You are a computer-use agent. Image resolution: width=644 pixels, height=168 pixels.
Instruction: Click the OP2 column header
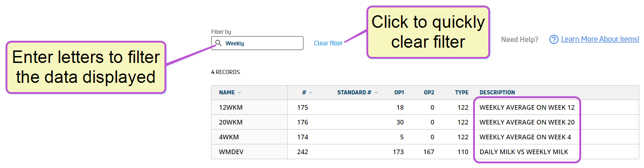(429, 93)
